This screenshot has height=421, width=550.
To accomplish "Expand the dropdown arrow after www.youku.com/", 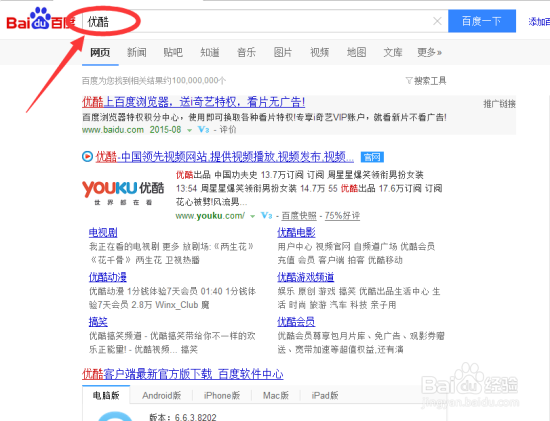I will click(252, 216).
